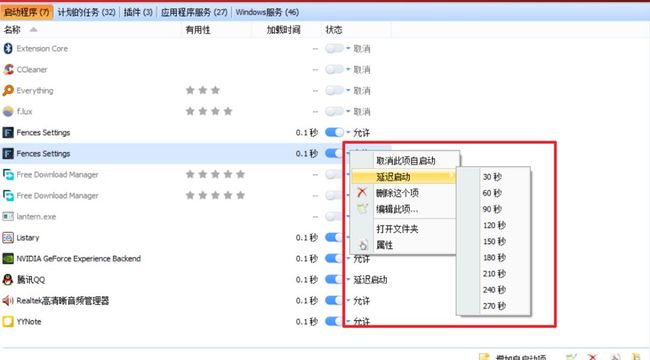Turn on the Everything startup switch
Viewport: 650px width, 360px height.
(334, 90)
